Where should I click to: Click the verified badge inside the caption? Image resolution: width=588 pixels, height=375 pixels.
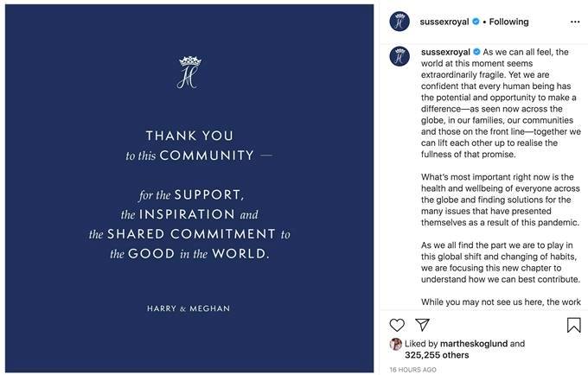(476, 52)
